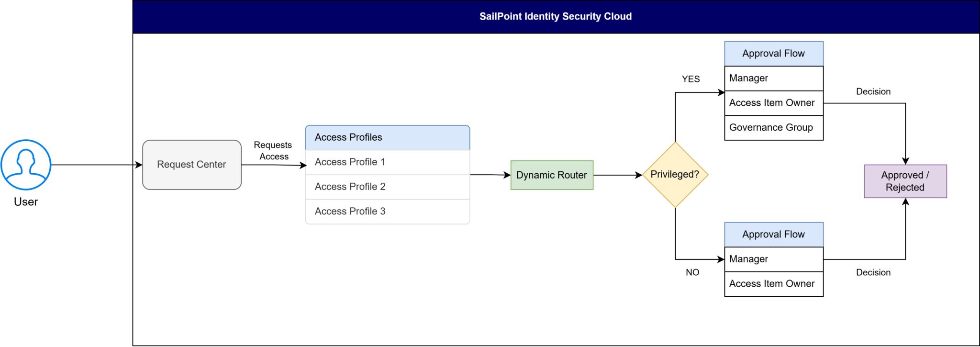Select the Request Center box

tap(192, 165)
